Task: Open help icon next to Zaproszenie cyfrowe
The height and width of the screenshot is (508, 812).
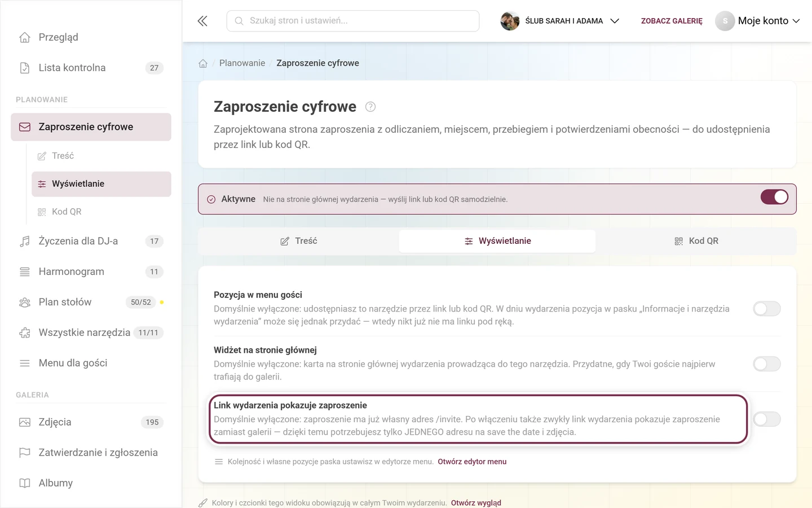Action: click(x=370, y=107)
